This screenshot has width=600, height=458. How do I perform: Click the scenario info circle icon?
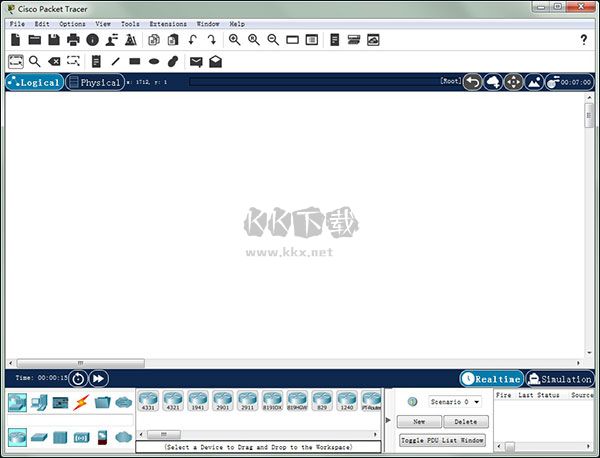tap(412, 402)
